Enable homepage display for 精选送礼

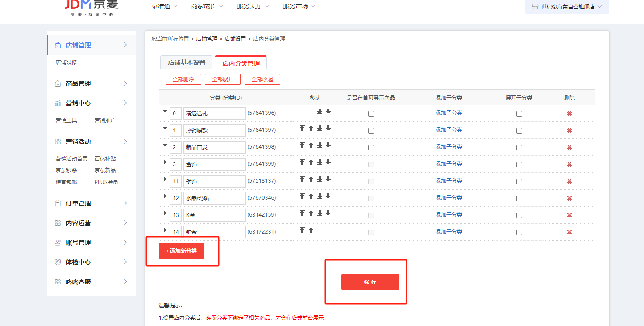click(371, 114)
